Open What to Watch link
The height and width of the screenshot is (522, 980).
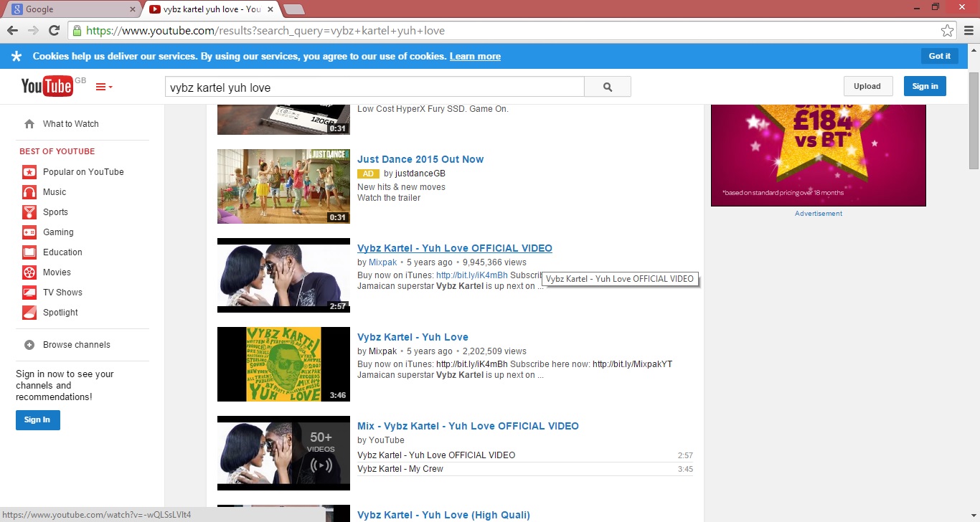coord(71,124)
